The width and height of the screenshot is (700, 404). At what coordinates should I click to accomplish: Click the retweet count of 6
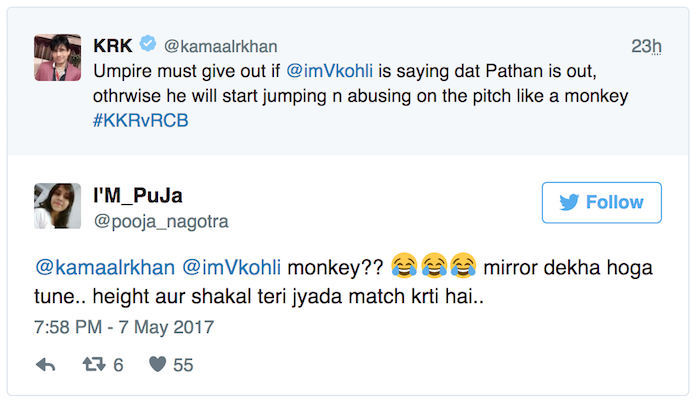[118, 366]
